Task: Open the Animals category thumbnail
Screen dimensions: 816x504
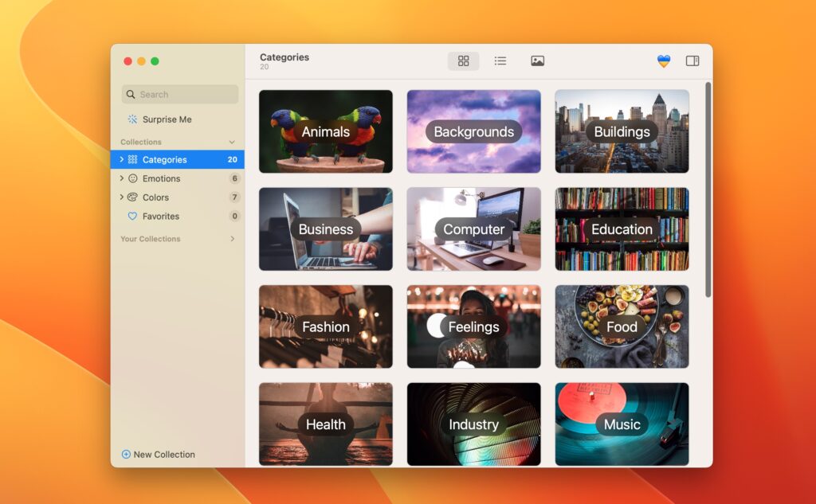Action: click(x=325, y=131)
